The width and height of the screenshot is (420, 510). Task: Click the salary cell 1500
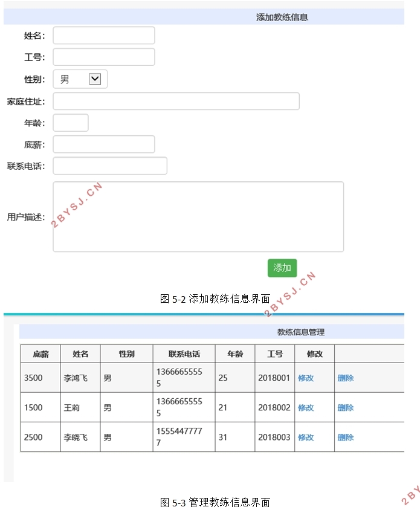pyautogui.click(x=40, y=407)
